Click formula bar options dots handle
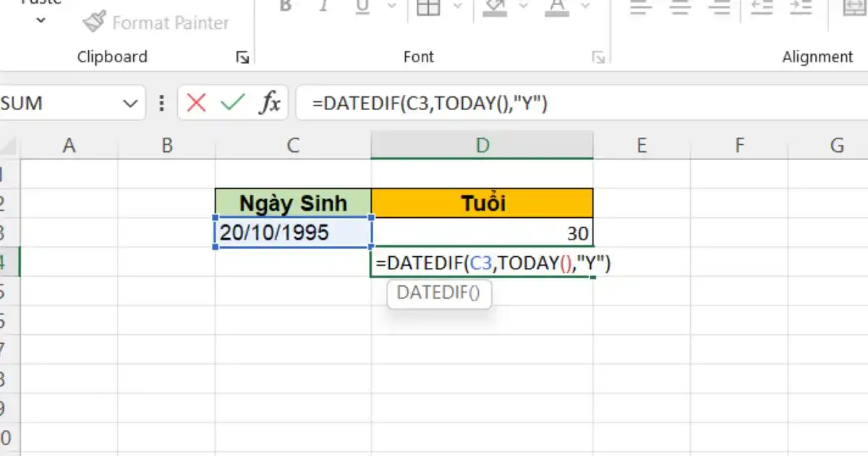This screenshot has height=456, width=868. tap(161, 103)
